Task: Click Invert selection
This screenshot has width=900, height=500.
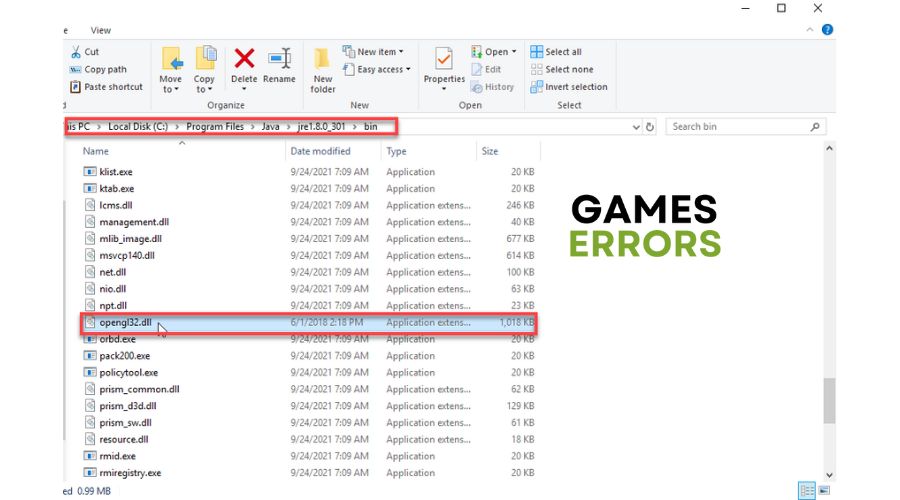Action: 569,87
